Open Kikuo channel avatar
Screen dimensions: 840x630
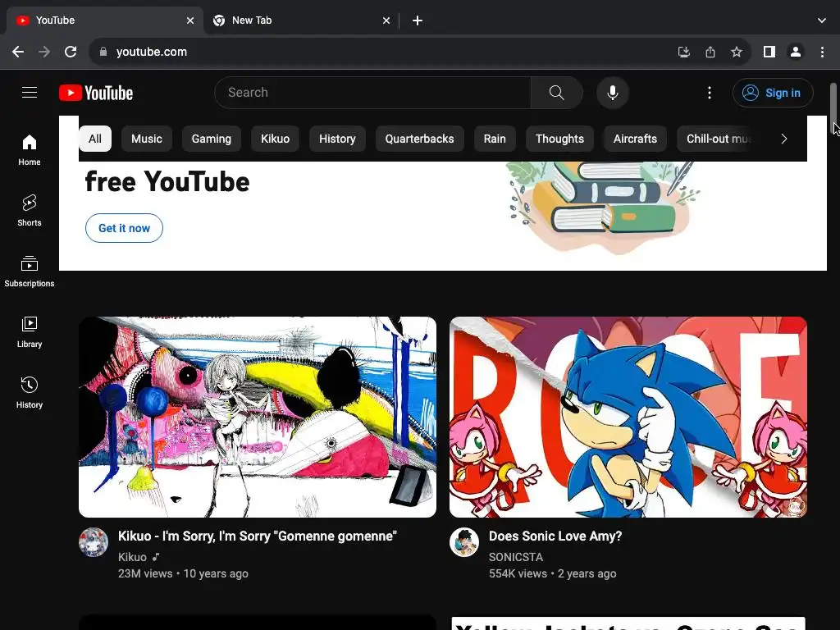pyautogui.click(x=94, y=542)
